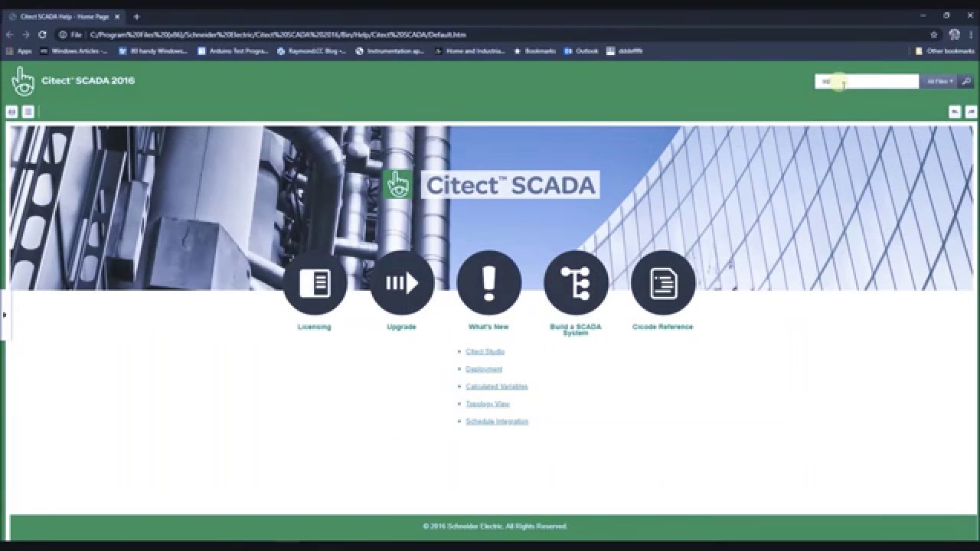980x551 pixels.
Task: Open the 80 handy Windows bookmark
Action: pos(153,51)
